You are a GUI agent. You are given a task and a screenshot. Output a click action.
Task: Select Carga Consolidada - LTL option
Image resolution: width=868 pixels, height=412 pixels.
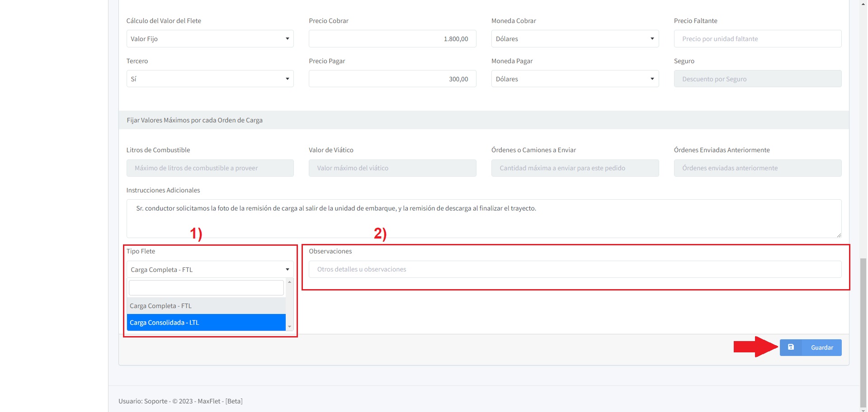tap(206, 323)
